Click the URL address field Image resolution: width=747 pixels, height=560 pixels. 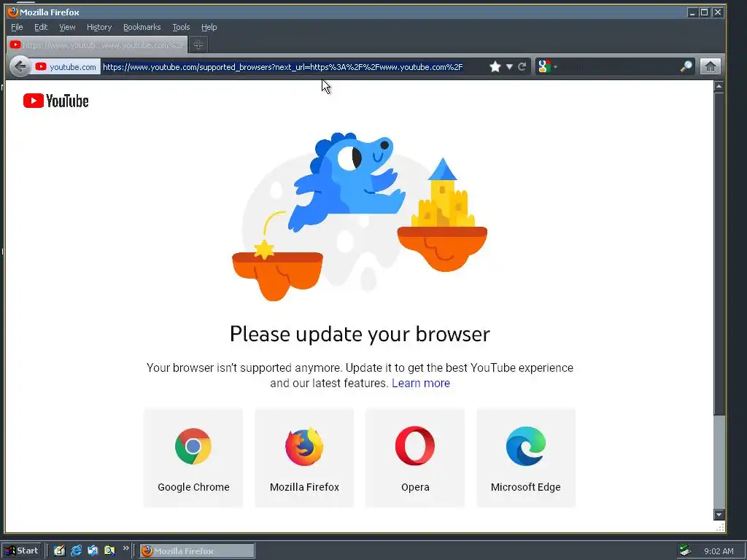(293, 66)
